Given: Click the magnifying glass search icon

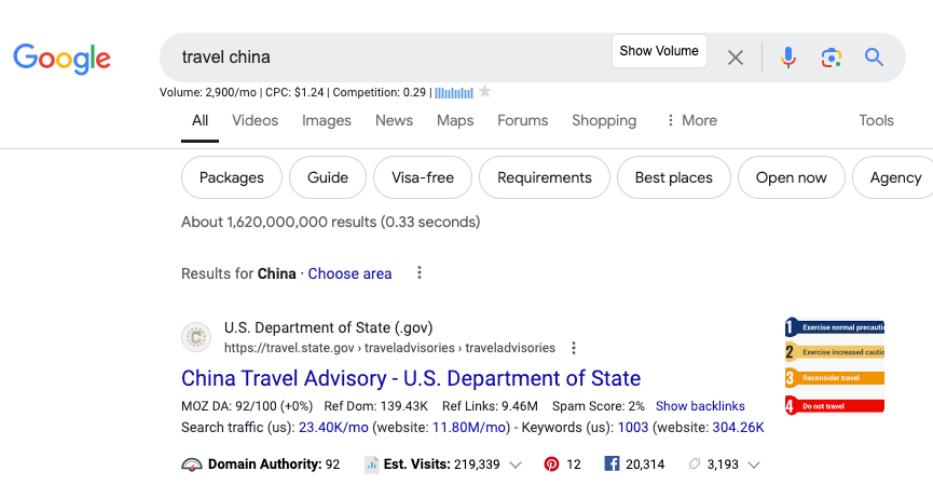Looking at the screenshot, I should (874, 58).
